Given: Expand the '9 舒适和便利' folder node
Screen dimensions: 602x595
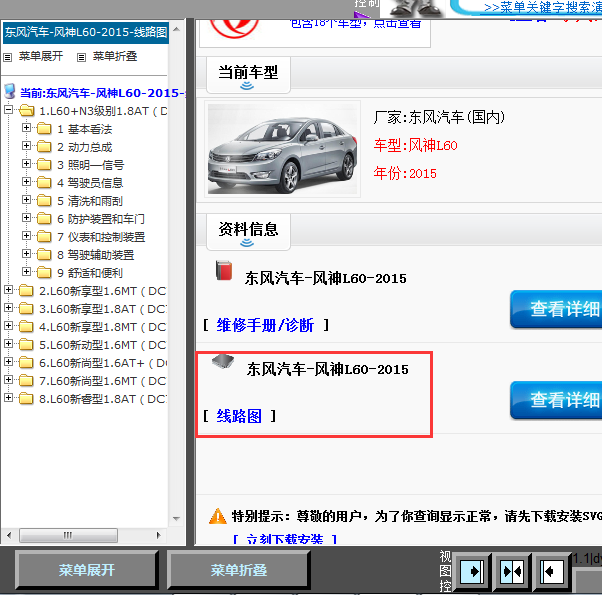Looking at the screenshot, I should click(26, 272).
